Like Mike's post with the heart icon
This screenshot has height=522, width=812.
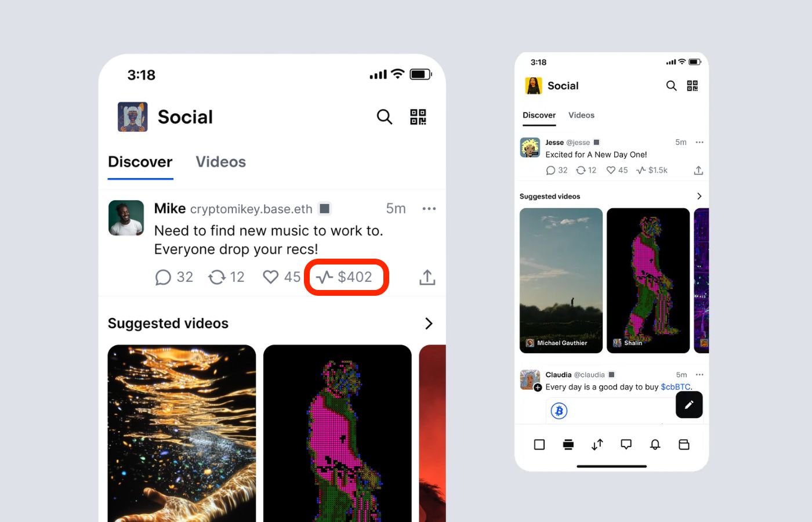[281, 277]
